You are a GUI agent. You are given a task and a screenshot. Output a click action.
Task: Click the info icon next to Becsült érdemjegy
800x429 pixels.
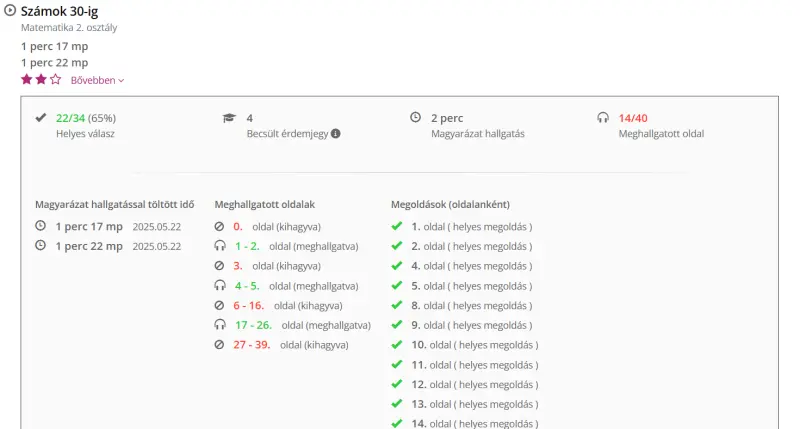(335, 133)
